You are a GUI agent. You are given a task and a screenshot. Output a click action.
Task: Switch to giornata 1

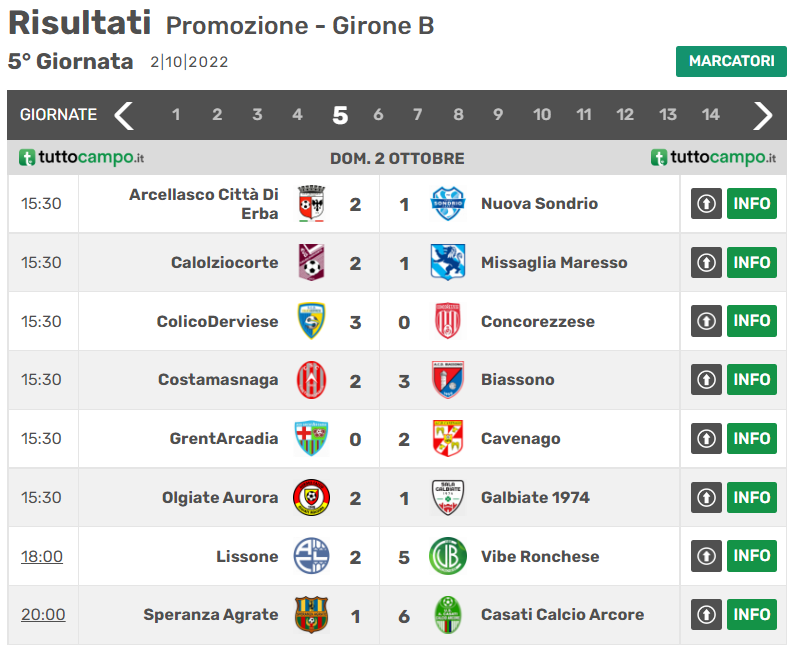point(176,115)
